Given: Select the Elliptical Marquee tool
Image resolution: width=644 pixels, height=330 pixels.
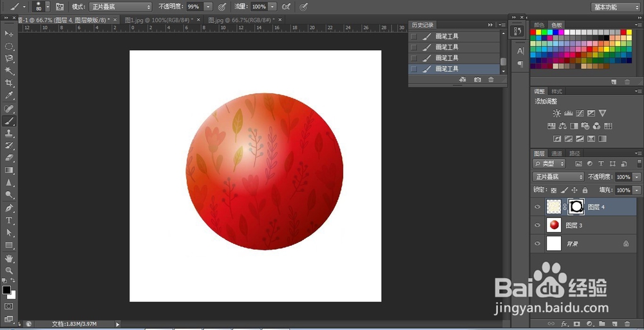Looking at the screenshot, I should (x=9, y=46).
